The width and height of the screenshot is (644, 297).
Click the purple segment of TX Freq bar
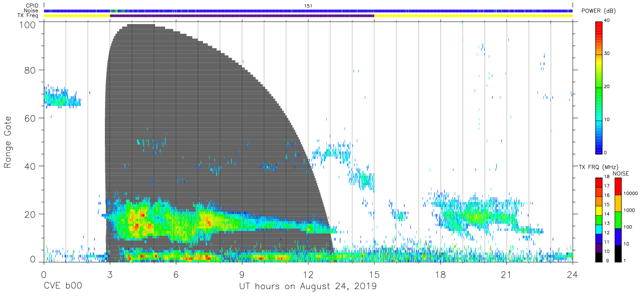pyautogui.click(x=242, y=16)
